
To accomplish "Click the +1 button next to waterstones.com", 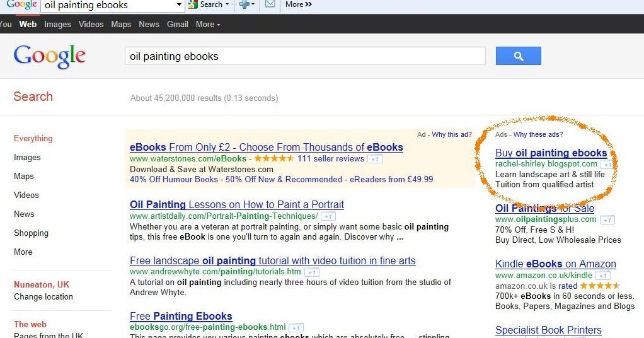I will tap(374, 159).
